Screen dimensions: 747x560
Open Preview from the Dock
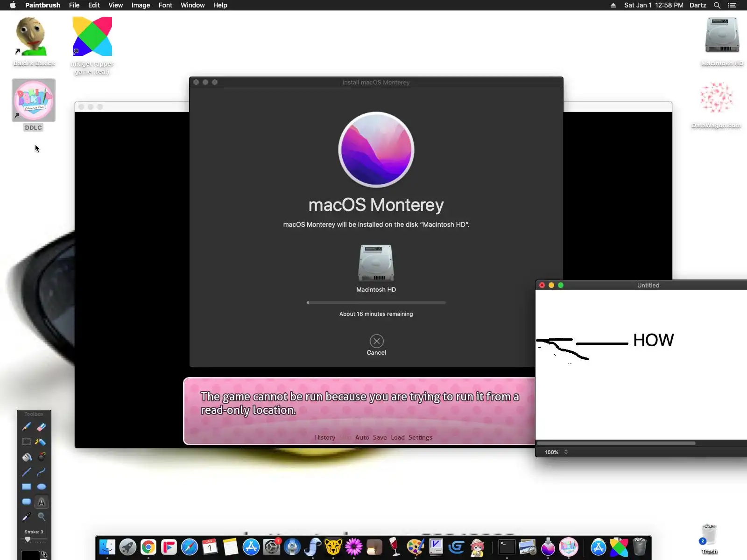coord(527,547)
